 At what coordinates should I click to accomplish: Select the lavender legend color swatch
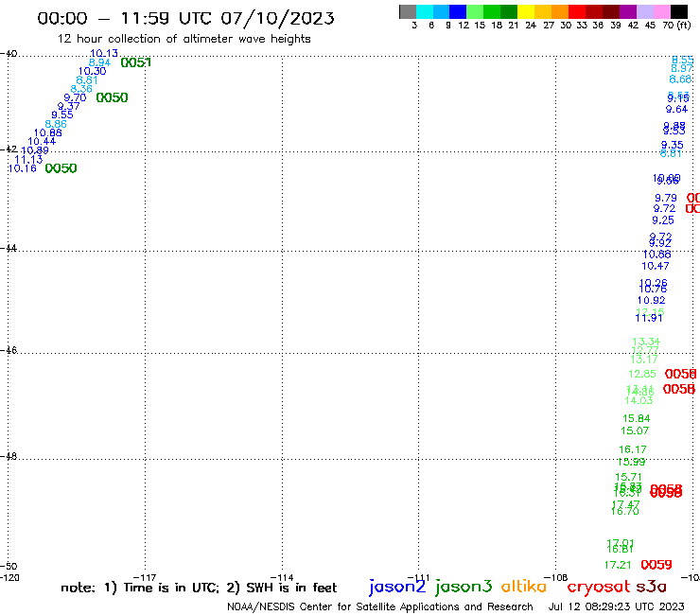(644, 11)
